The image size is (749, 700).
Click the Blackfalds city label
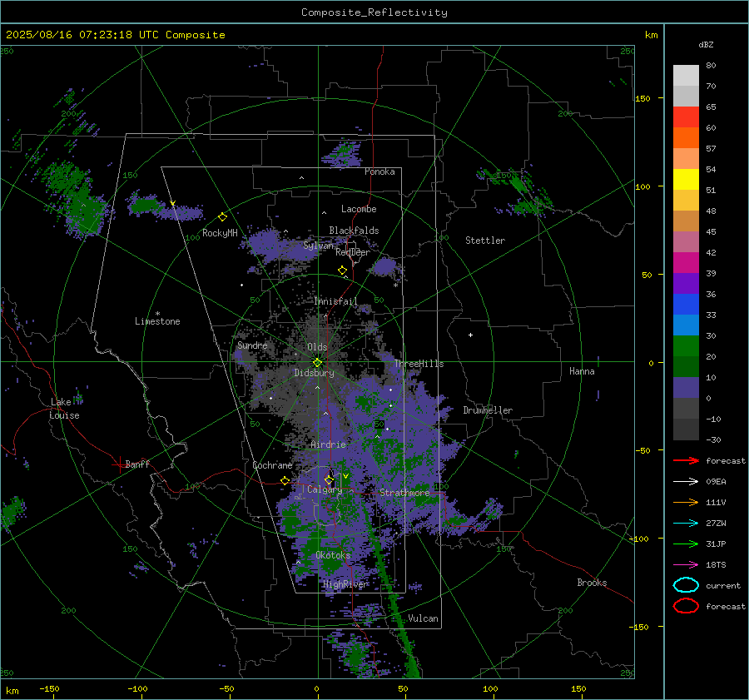(354, 231)
